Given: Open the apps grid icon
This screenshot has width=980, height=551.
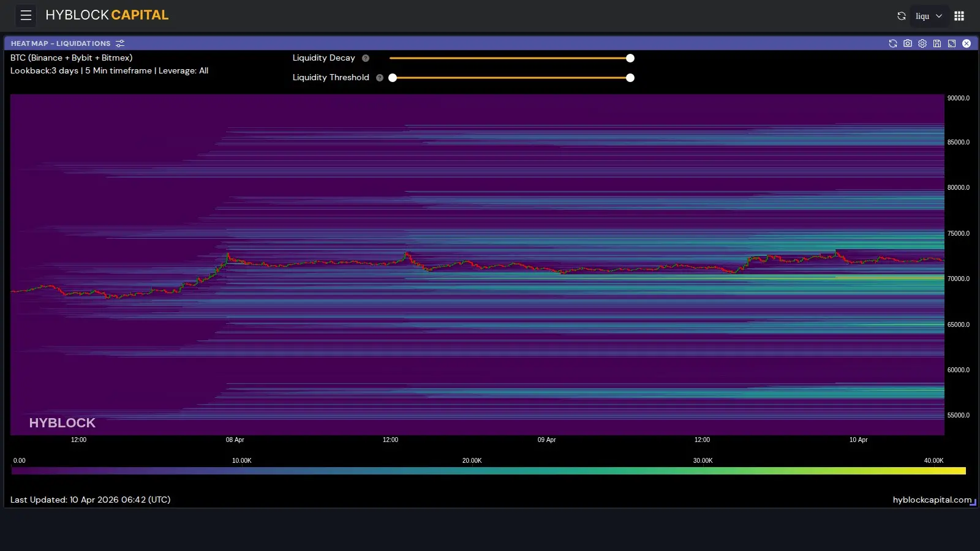Looking at the screenshot, I should tap(959, 16).
